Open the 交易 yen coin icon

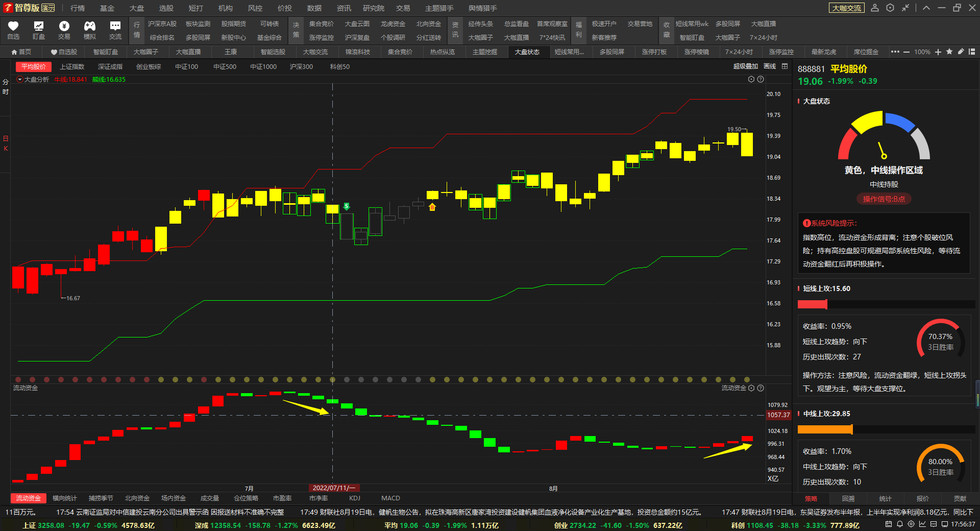click(64, 30)
